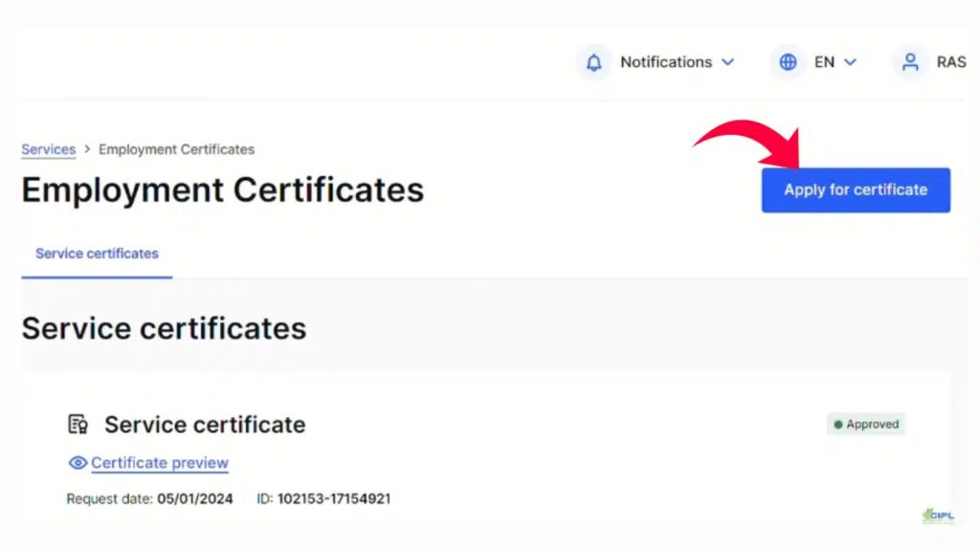
Task: Click the Services breadcrumb link
Action: pyautogui.click(x=48, y=149)
